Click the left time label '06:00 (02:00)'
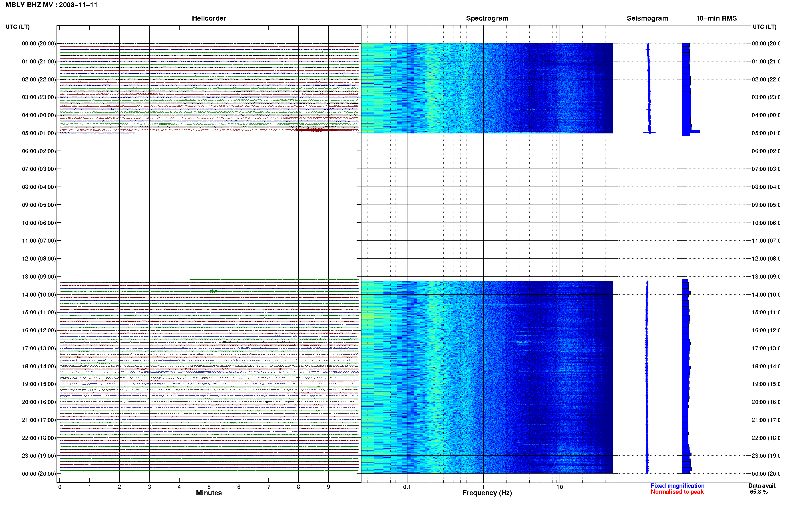This screenshot has width=812, height=508. [39, 151]
